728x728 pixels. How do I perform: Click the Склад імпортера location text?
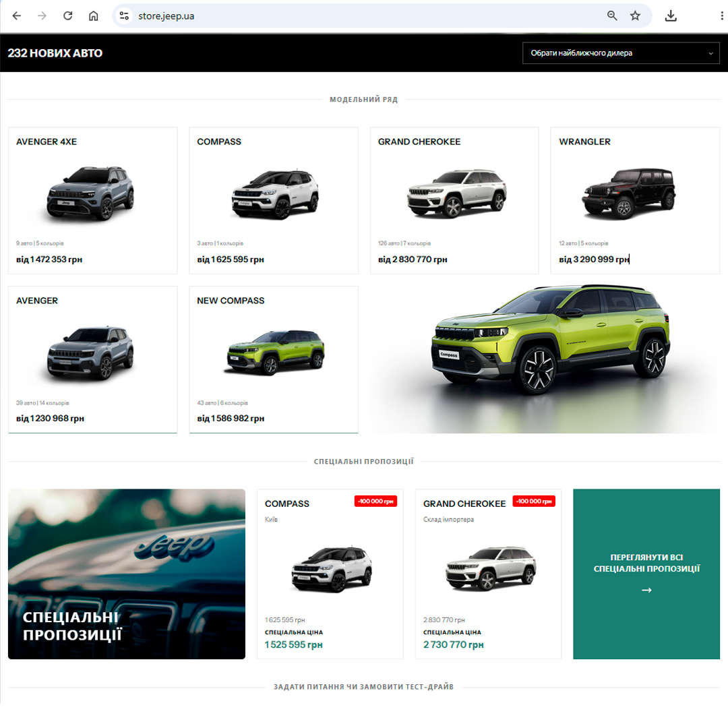coord(448,520)
